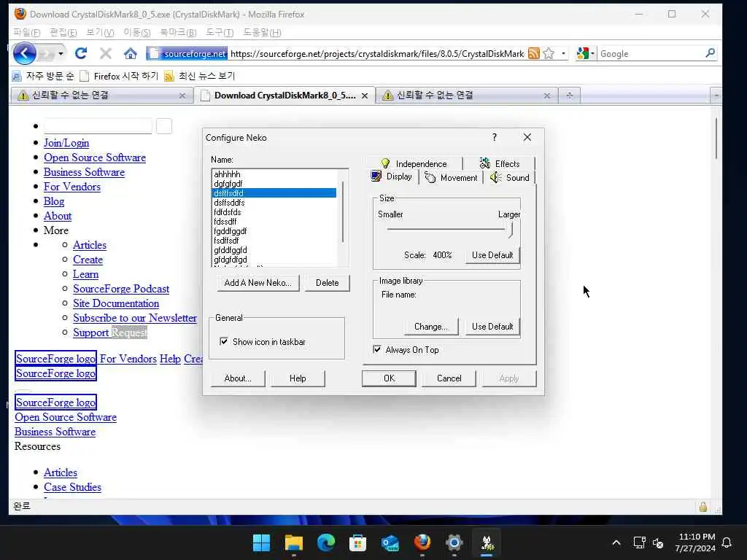Click Firefox back navigation button
The width and height of the screenshot is (747, 560).
[24, 53]
